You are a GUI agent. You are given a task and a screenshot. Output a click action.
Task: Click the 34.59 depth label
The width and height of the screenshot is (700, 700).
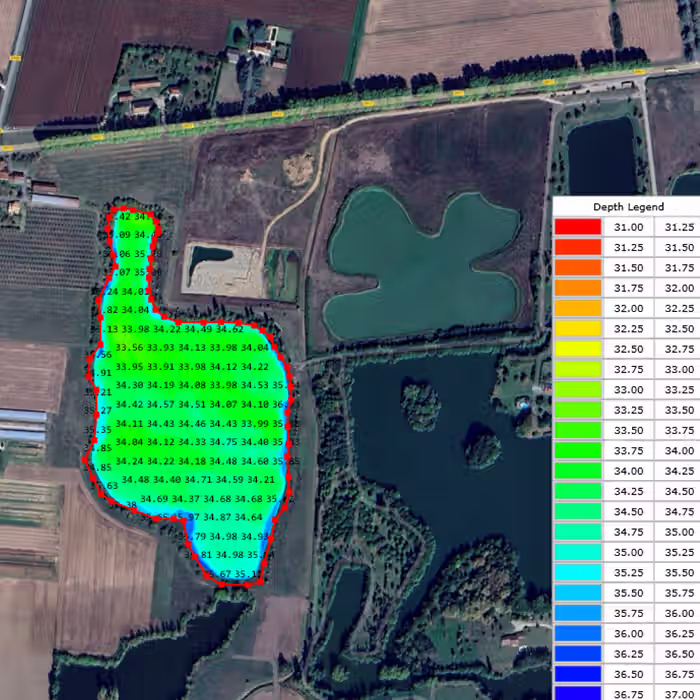pyautogui.click(x=229, y=480)
